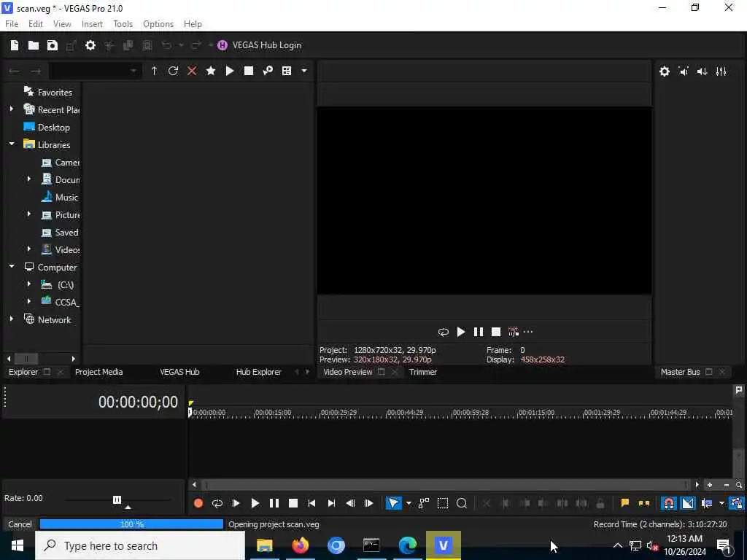Open project properties gear in main toolbar
Image resolution: width=747 pixels, height=560 pixels.
tap(90, 45)
